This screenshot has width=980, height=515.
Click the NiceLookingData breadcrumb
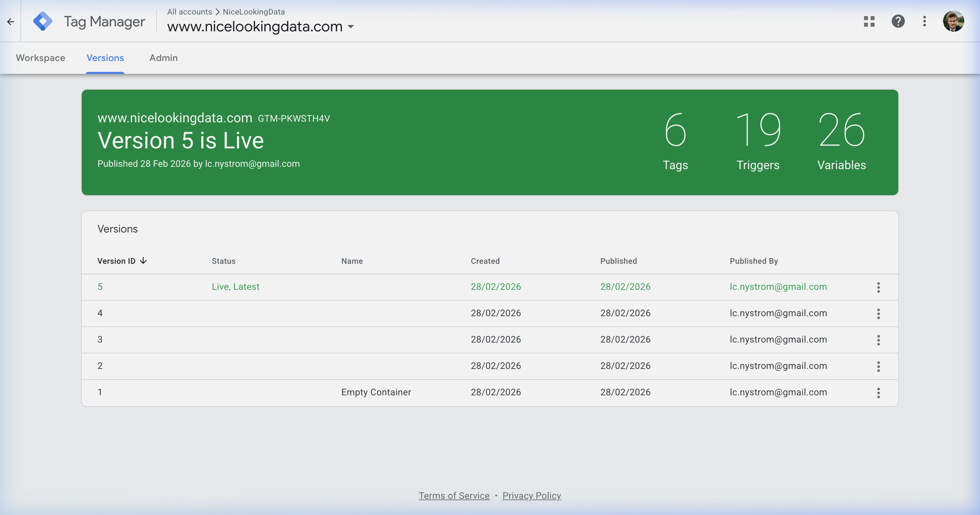click(254, 12)
